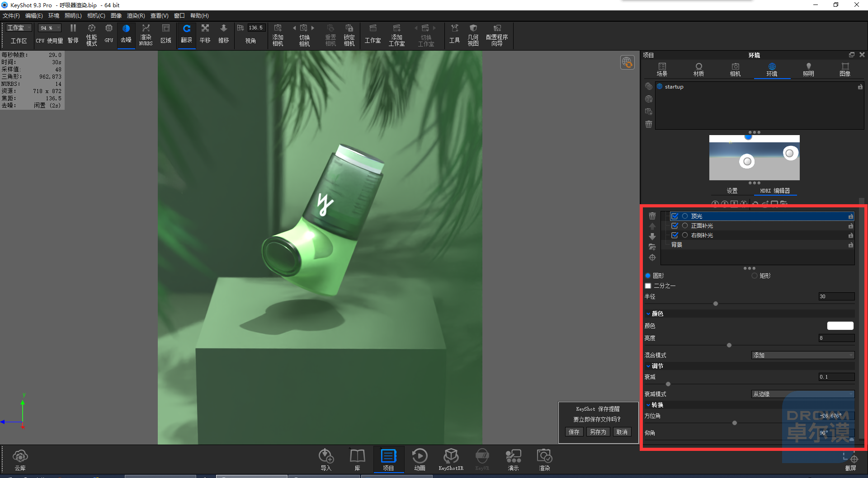Switch to the 场景 tab
The image size is (868, 478).
pos(662,70)
